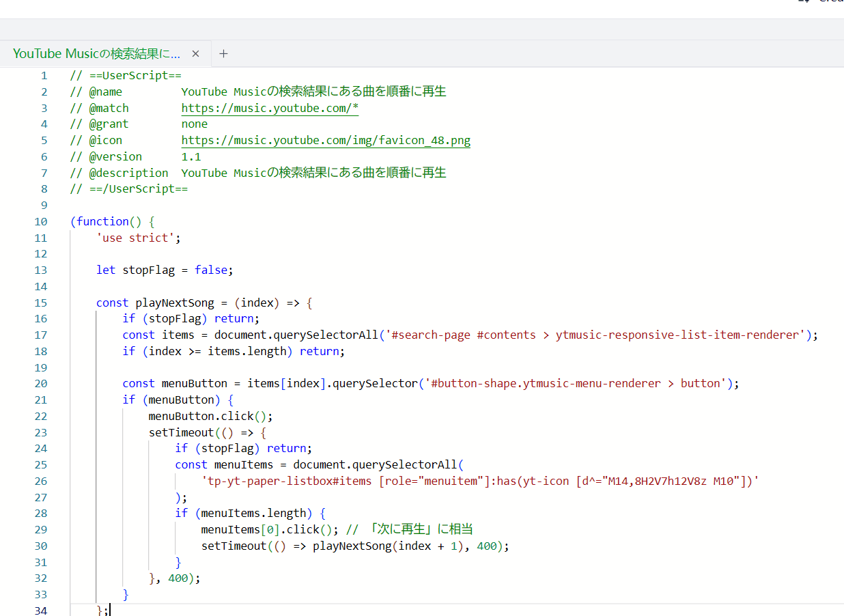Click the '@grant none' line

pyautogui.click(x=139, y=124)
